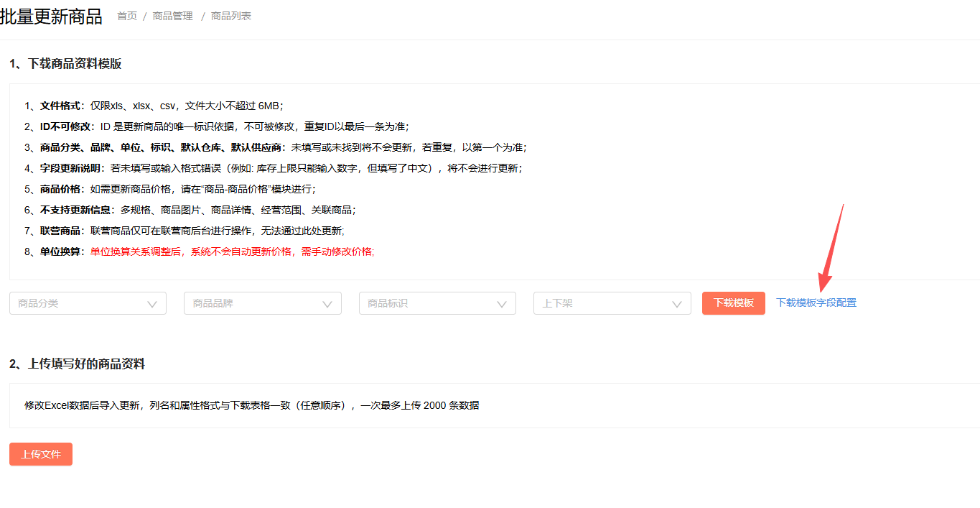980x508 pixels.
Task: Go to 首页 breadcrumb
Action: click(x=127, y=16)
